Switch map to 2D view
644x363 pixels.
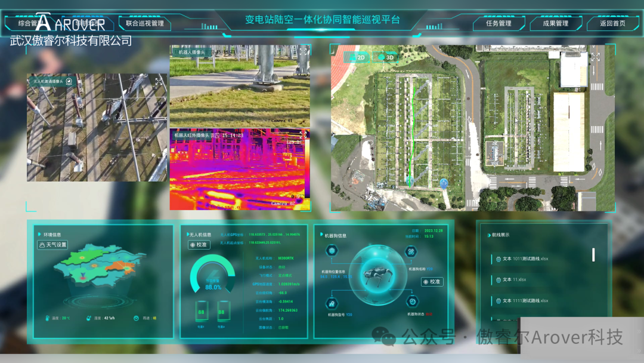coord(357,57)
